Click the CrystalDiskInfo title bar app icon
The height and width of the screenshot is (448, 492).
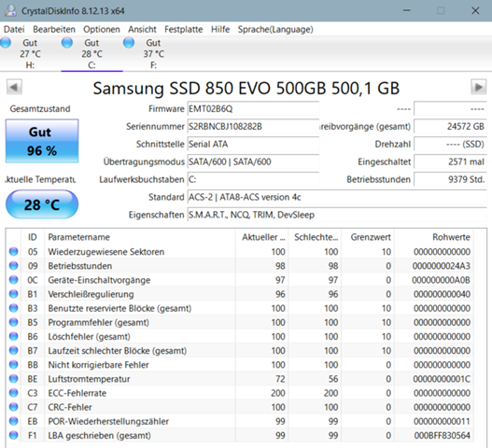10,10
